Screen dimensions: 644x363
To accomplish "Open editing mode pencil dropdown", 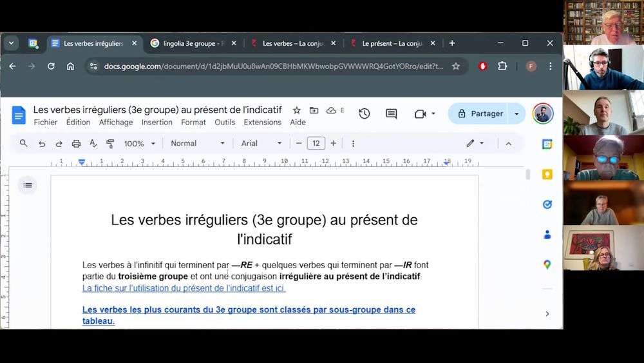I will [475, 143].
